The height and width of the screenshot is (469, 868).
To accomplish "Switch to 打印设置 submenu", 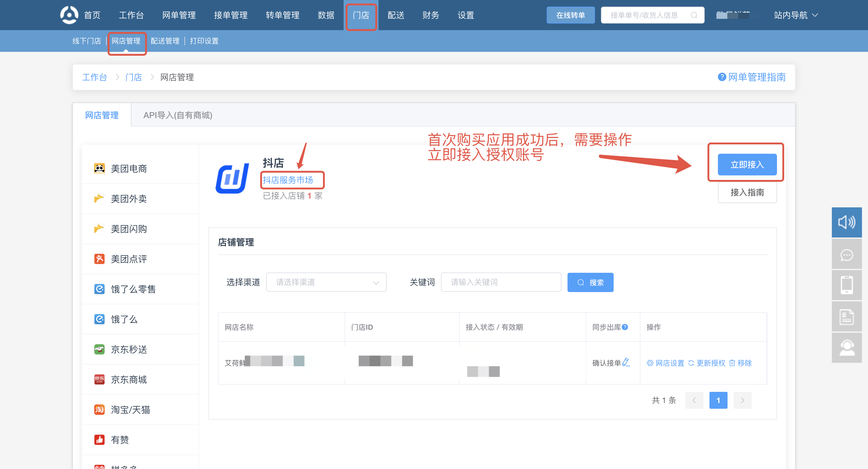I will tap(204, 41).
